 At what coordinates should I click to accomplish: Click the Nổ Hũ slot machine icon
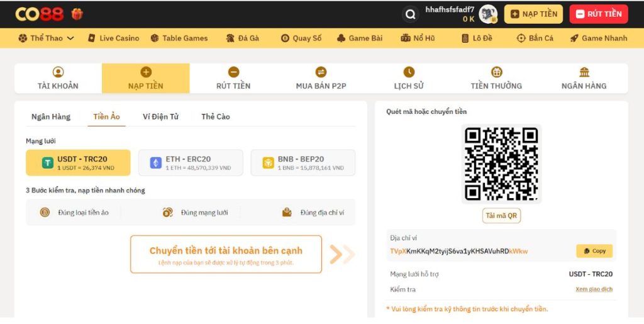pos(406,38)
